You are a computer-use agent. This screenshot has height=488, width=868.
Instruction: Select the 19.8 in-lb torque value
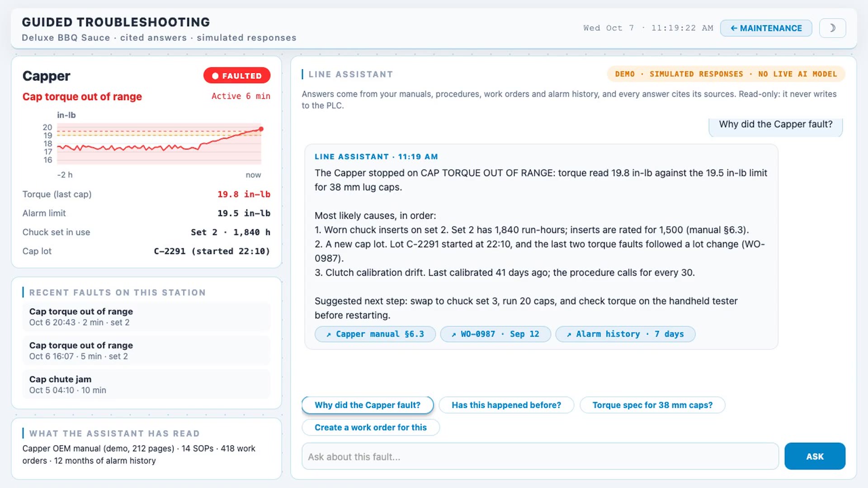tap(244, 194)
